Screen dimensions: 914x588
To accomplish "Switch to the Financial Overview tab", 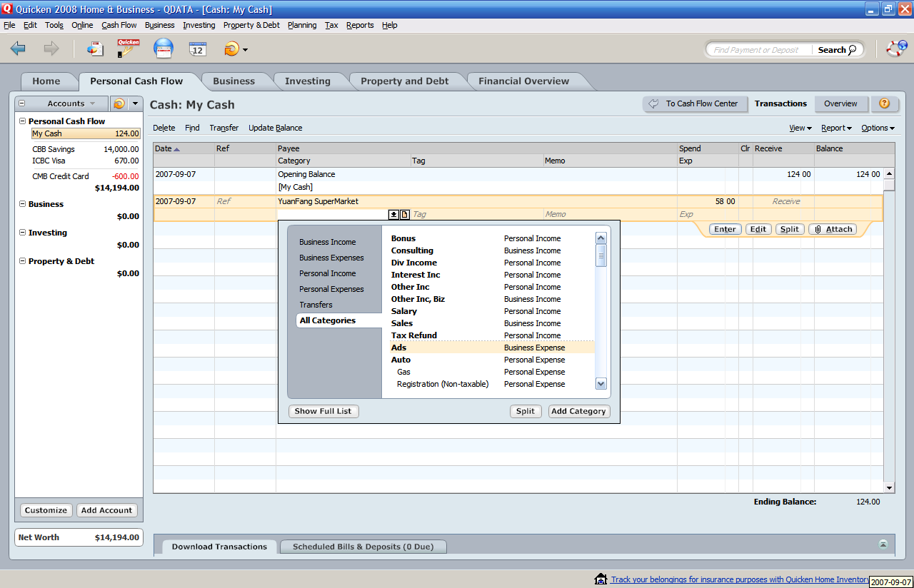I will pos(524,81).
